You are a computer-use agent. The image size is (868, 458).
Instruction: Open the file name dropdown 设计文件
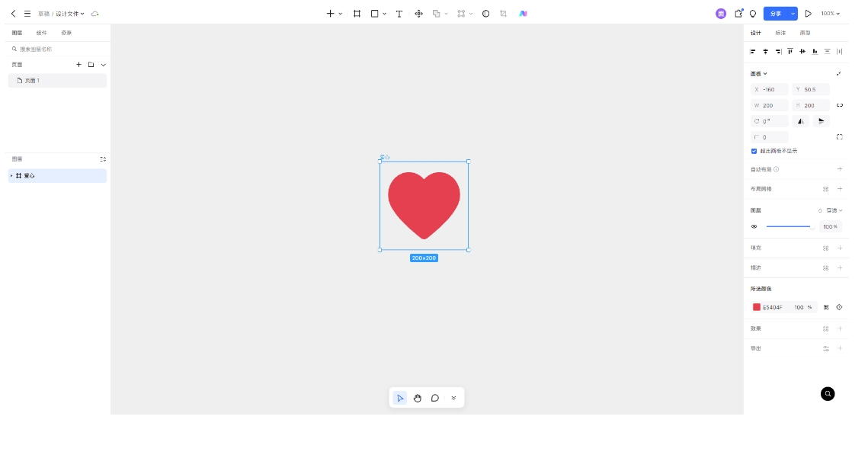coord(70,13)
